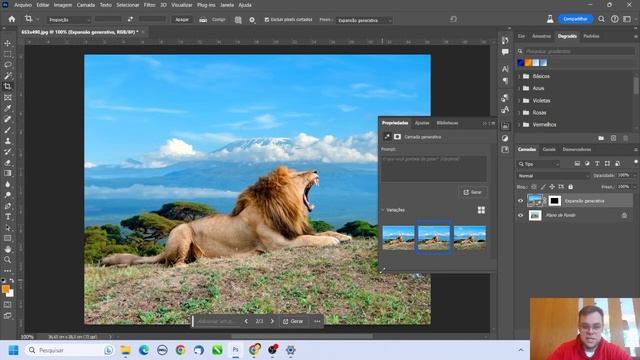Open the Camada menu

click(86, 5)
